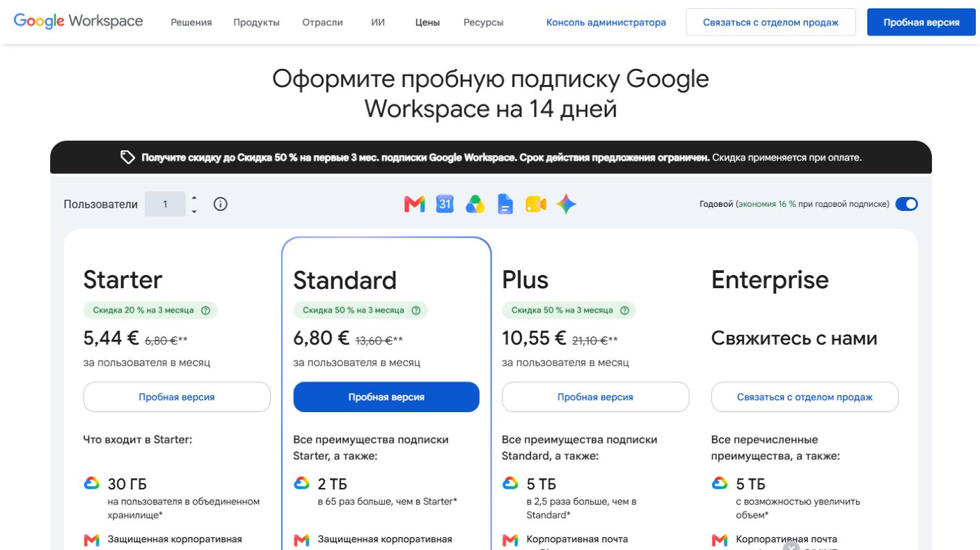Increase the number of users
Image resolution: width=980 pixels, height=550 pixels.
pos(194,198)
